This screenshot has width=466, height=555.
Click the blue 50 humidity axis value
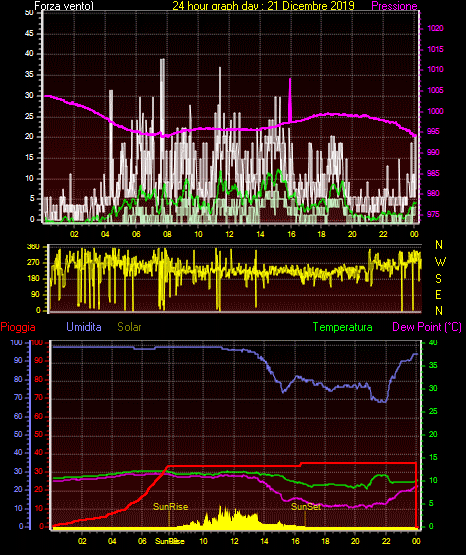tap(18, 434)
